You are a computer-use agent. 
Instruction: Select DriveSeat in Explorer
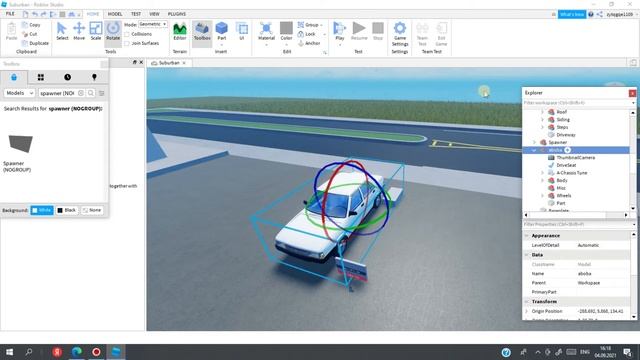pyautogui.click(x=566, y=165)
